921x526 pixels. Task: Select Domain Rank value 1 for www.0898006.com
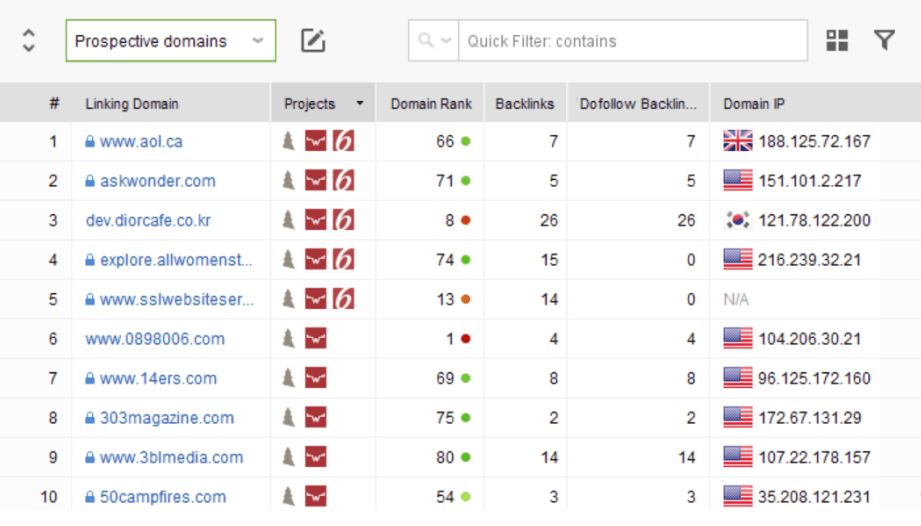click(x=450, y=339)
